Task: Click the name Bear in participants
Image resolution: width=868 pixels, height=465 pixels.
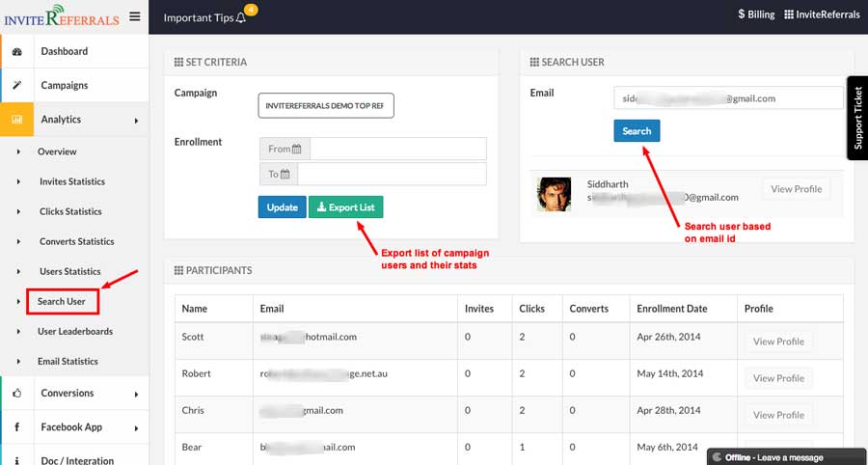Action: 192,447
